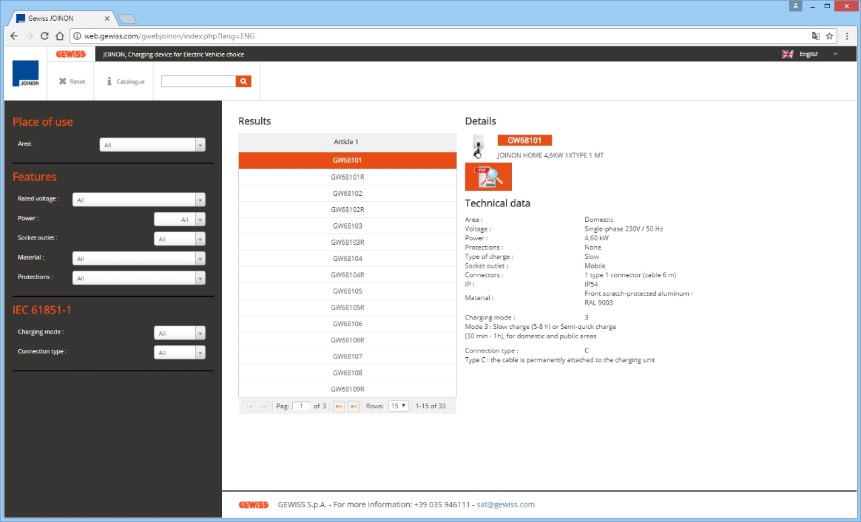Image resolution: width=861 pixels, height=522 pixels.
Task: Click the sat@gewiss.com email link
Action: pos(505,504)
